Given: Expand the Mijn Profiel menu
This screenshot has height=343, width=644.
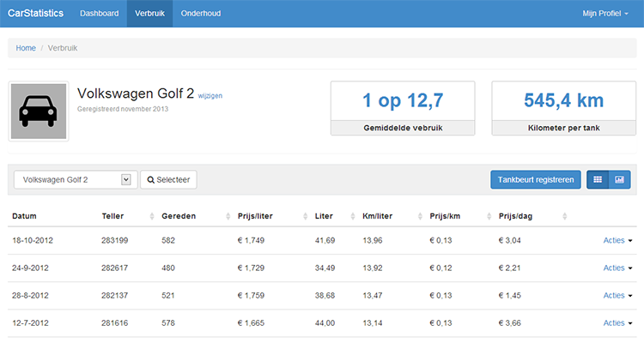Looking at the screenshot, I should [x=609, y=13].
